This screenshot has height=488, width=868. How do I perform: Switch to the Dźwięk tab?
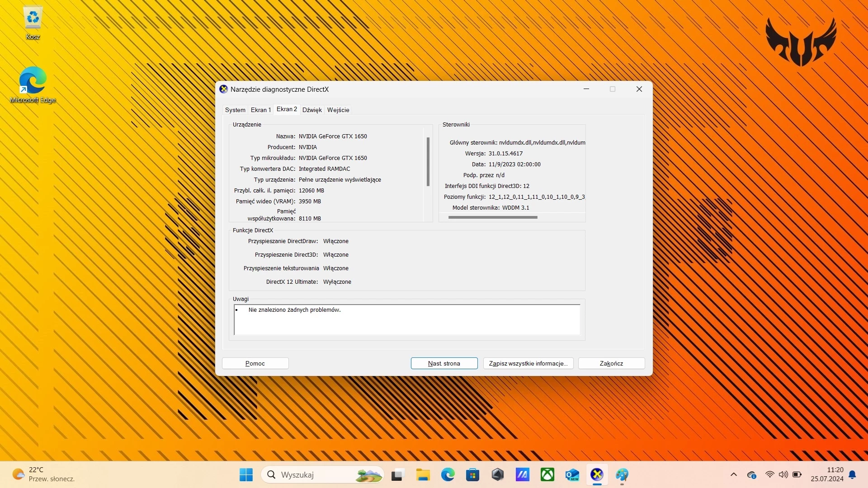312,110
